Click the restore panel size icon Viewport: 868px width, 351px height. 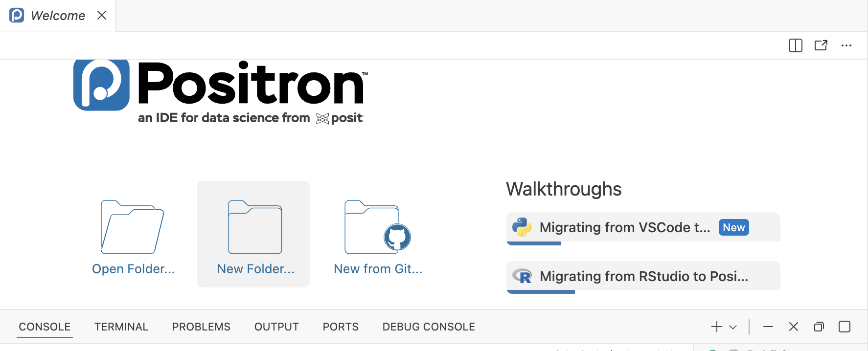(819, 327)
